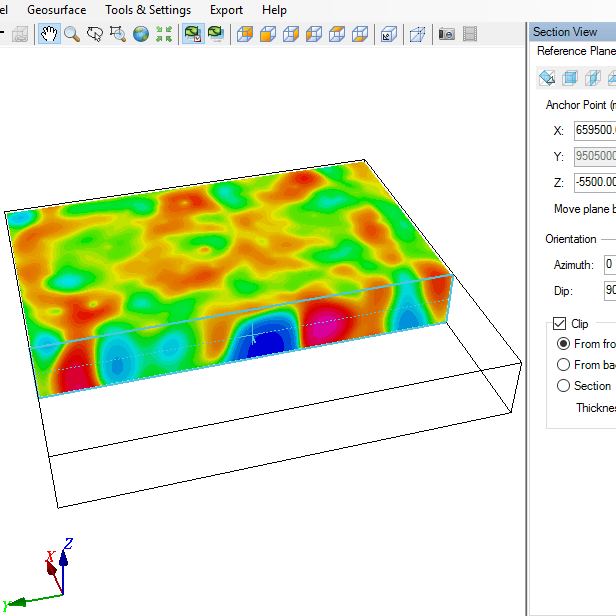
Task: Click the Azimuth orientation field
Action: pos(609,264)
